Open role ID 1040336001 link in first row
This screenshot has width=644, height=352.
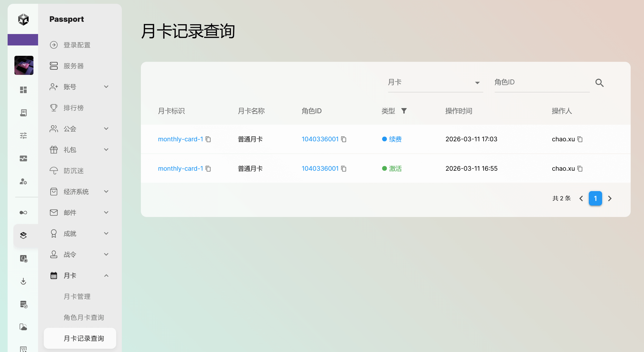[x=320, y=139]
